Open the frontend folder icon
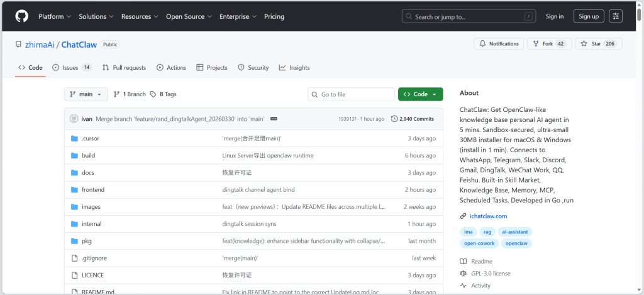This screenshot has height=295, width=644. [x=74, y=190]
